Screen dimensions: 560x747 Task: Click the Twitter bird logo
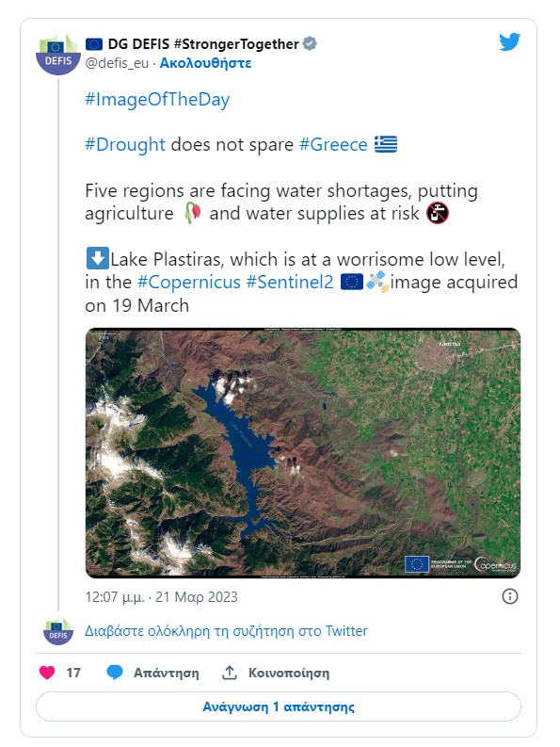tap(509, 42)
